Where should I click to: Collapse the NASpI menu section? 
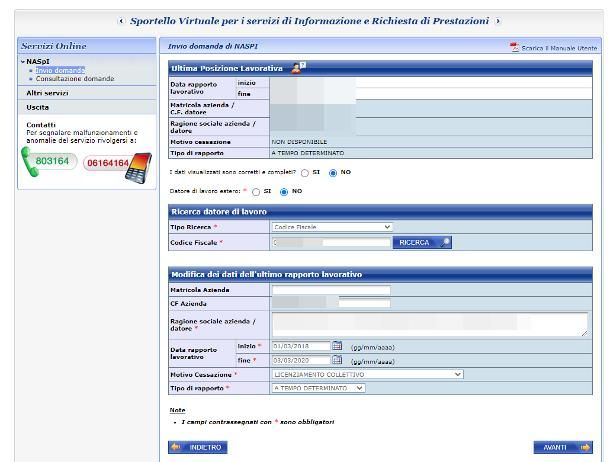point(23,61)
